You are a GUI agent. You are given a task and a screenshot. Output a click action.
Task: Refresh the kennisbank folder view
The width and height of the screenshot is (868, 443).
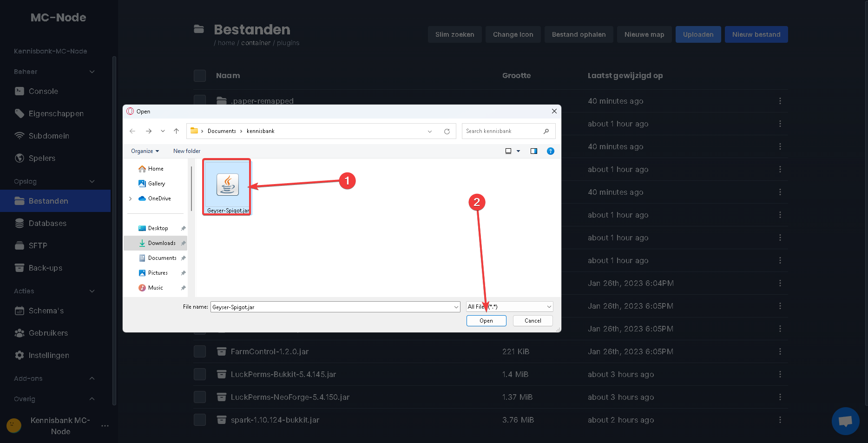(x=447, y=132)
